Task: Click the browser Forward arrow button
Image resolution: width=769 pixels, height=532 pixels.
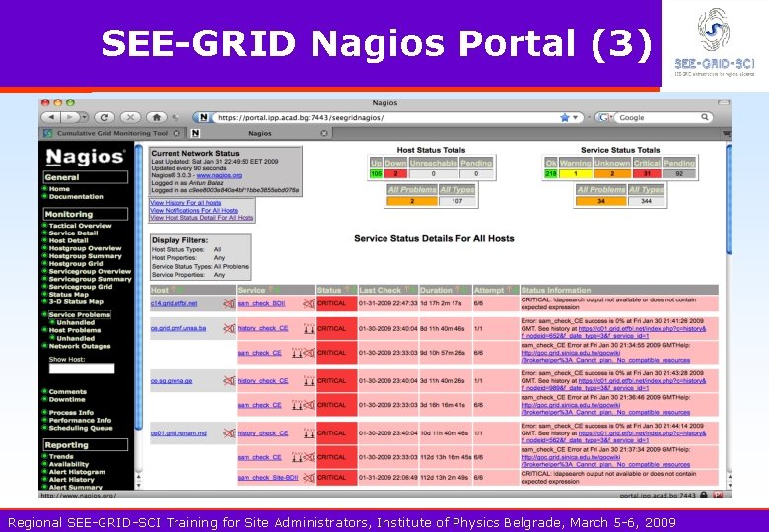Action: coord(70,117)
